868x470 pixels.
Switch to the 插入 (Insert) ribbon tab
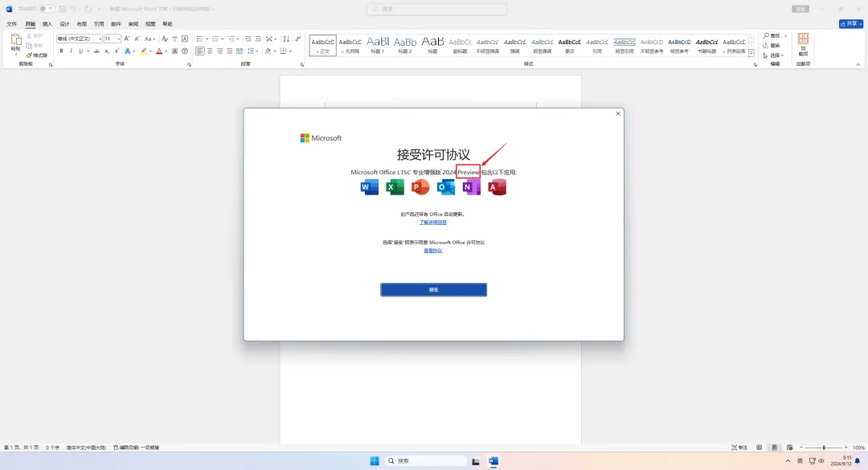pyautogui.click(x=47, y=24)
